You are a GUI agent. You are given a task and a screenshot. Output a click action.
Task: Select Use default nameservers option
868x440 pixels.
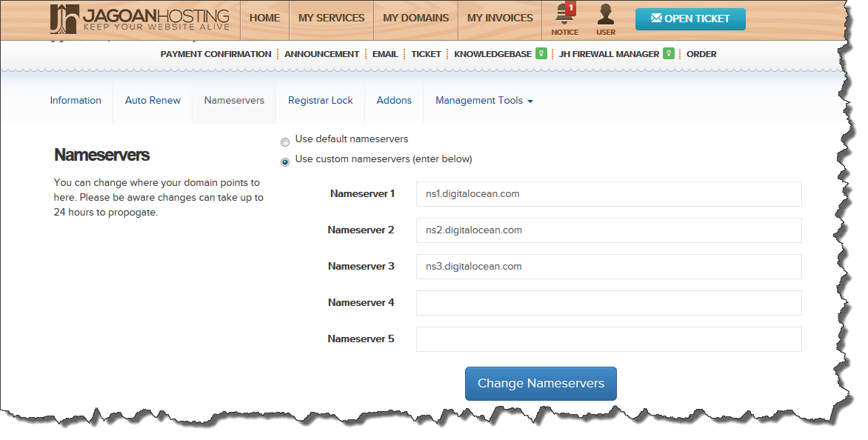285,142
